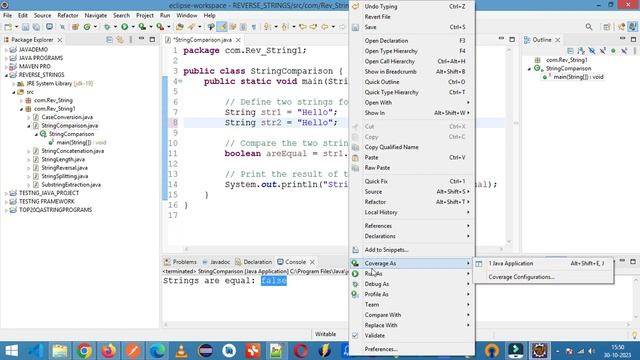Toggle Mark Occurrences in toolbar
This screenshot has width=640, height=360.
pos(222,27)
